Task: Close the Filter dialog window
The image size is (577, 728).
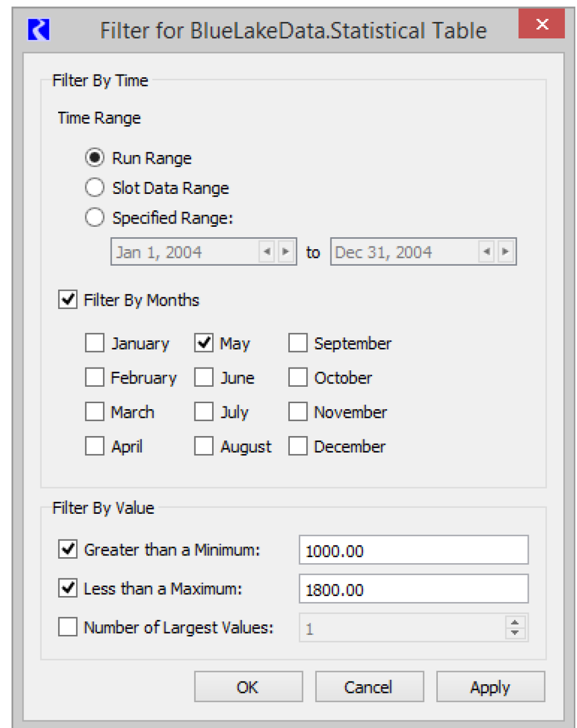Action: point(541,24)
